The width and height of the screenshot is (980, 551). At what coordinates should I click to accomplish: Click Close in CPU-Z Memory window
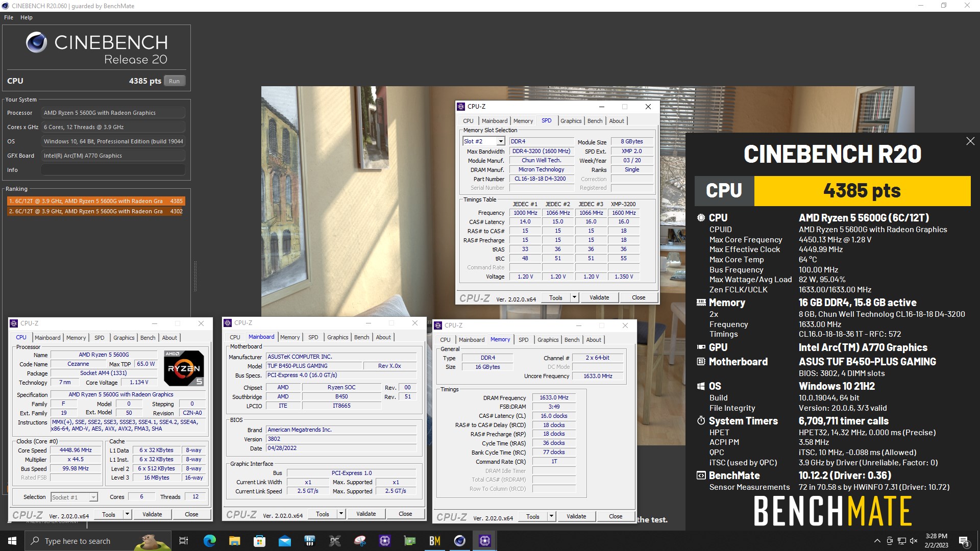[x=616, y=516]
